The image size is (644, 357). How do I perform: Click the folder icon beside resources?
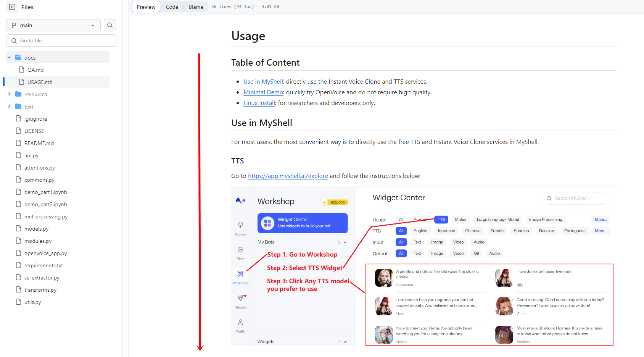(x=18, y=94)
